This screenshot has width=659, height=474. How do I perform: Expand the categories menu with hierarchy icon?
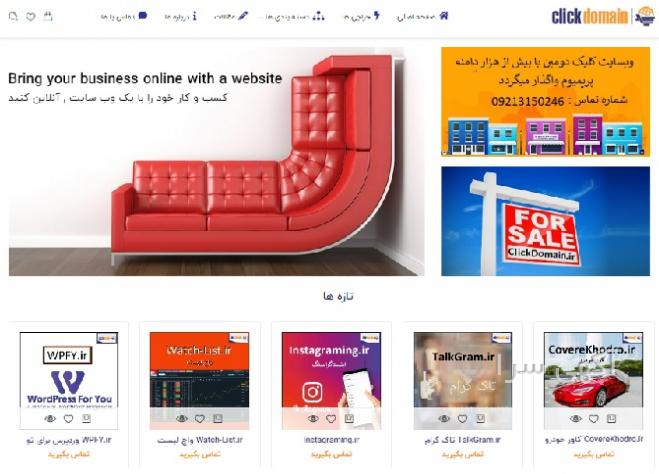coord(295,16)
